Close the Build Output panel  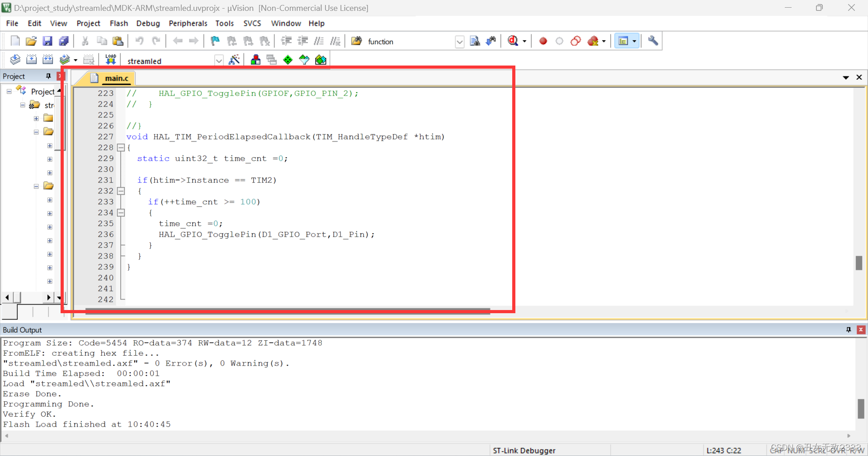[x=861, y=330]
